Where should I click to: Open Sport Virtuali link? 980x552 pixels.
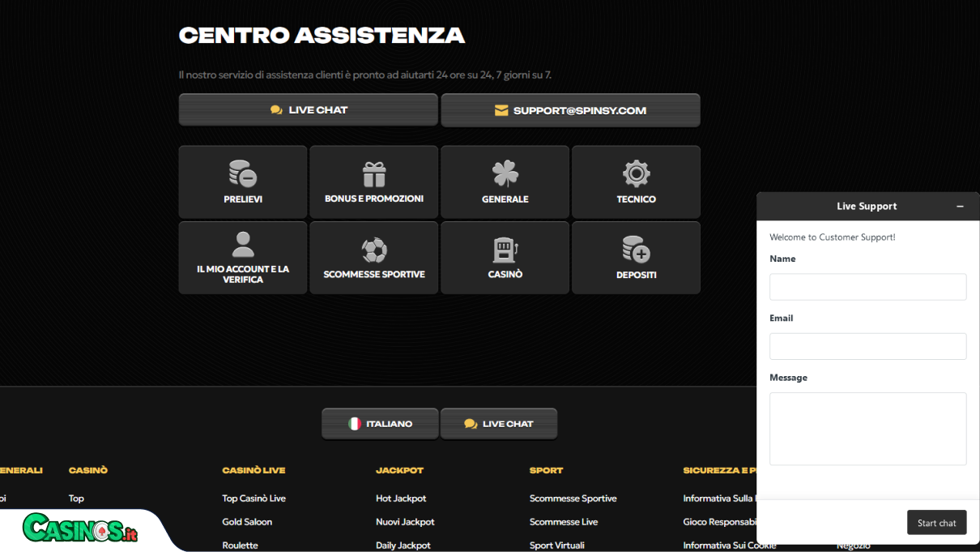coord(557,546)
